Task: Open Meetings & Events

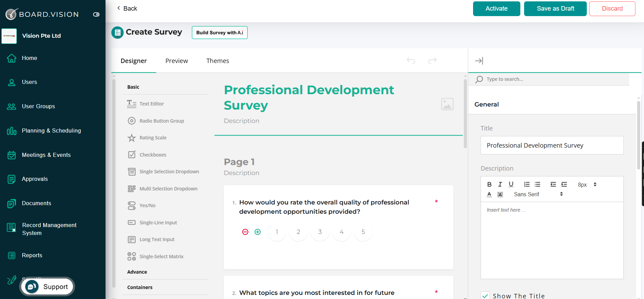Action: click(46, 155)
